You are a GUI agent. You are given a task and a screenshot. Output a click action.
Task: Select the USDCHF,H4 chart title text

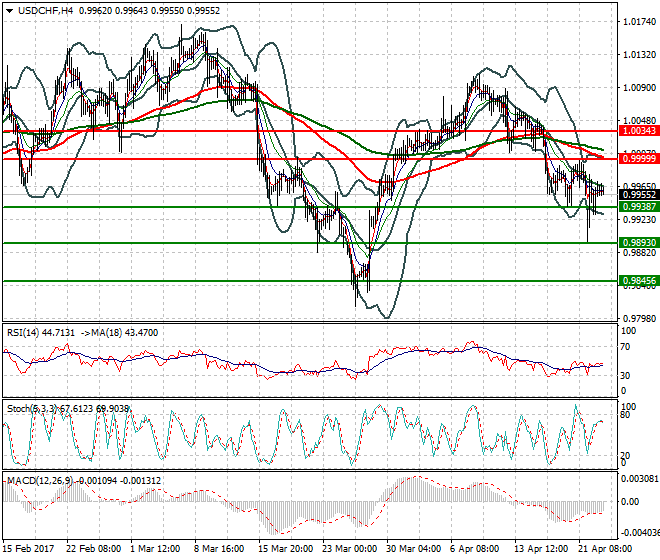45,11
